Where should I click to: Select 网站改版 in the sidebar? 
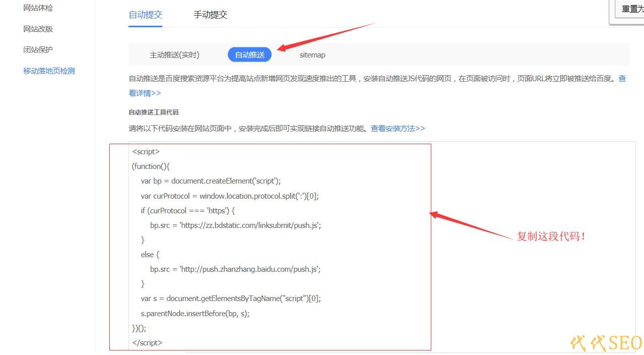click(x=38, y=29)
